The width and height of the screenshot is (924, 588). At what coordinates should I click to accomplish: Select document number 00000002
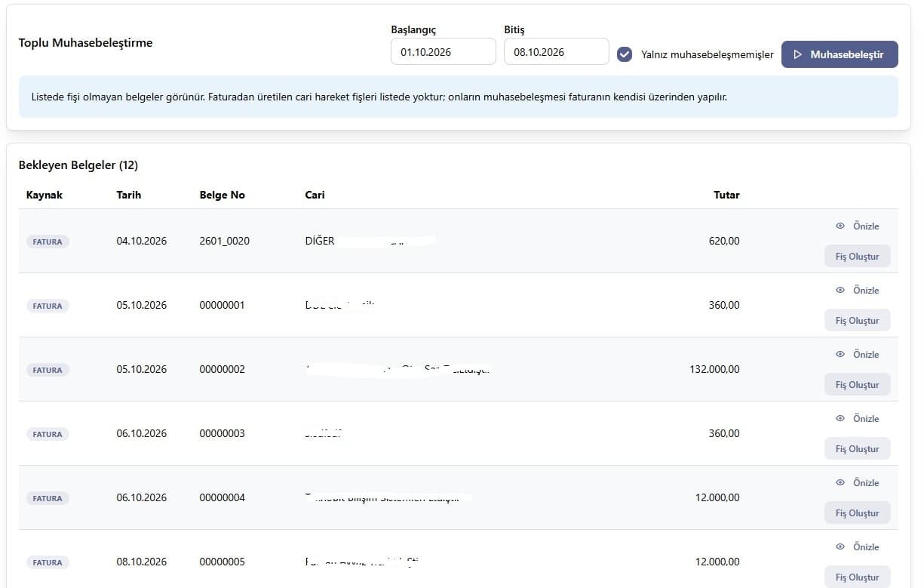223,369
